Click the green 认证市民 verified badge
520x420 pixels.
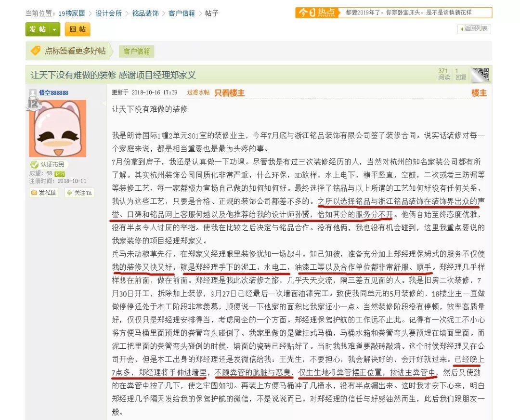[x=49, y=165]
